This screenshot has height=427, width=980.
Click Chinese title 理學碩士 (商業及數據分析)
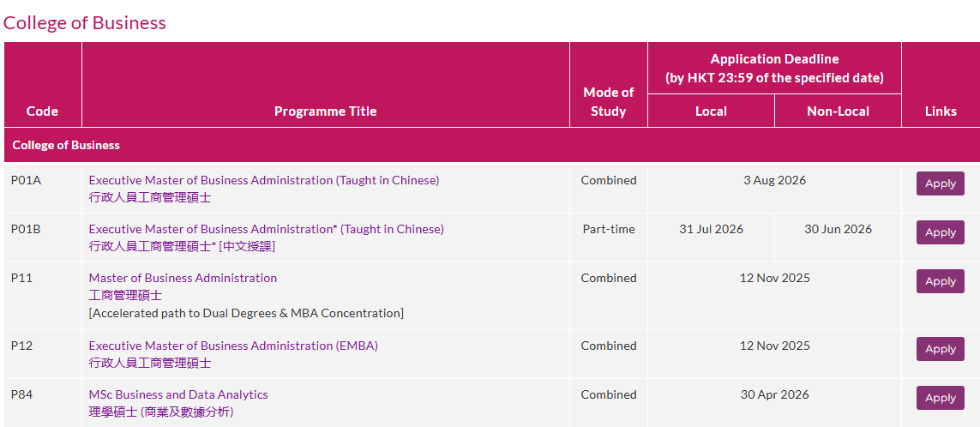click(x=161, y=412)
